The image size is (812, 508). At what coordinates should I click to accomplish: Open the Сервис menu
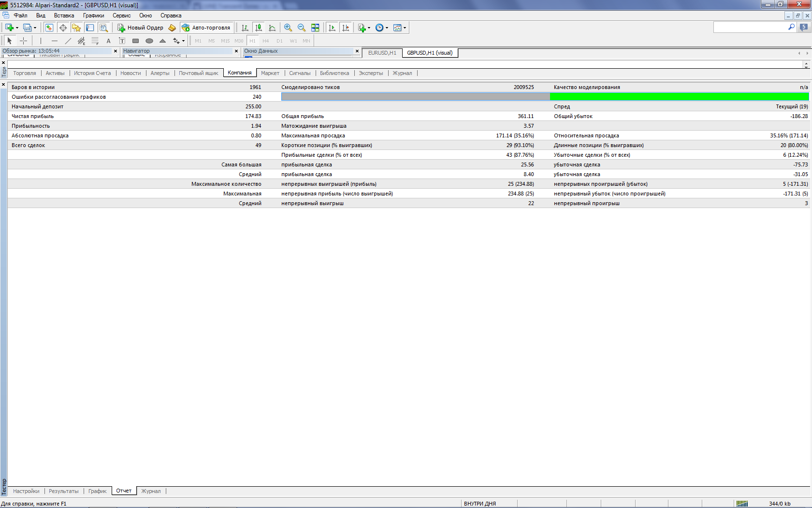coord(121,15)
